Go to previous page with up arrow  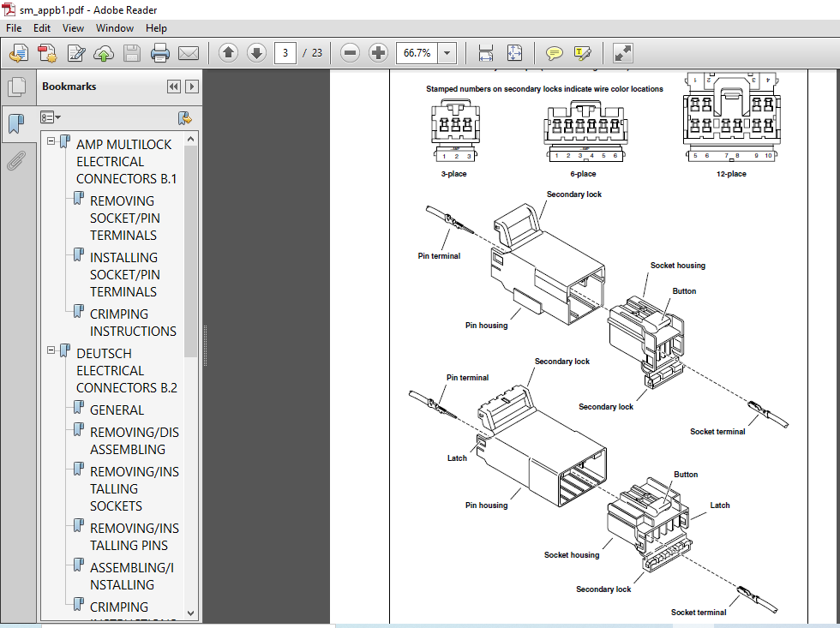[228, 53]
